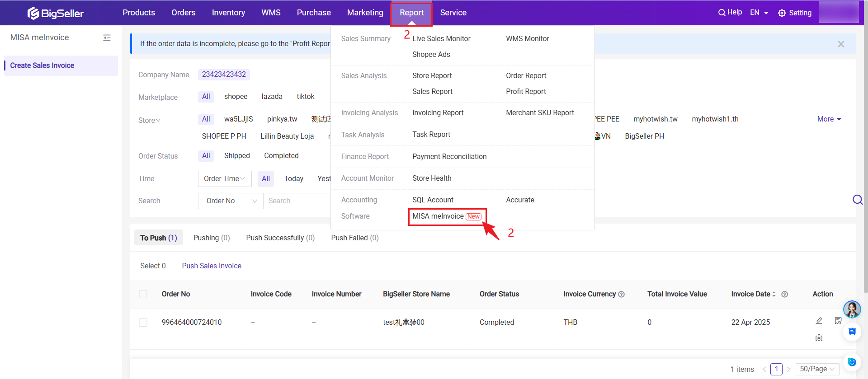
Task: Switch to Push Successfully tab
Action: (x=280, y=238)
